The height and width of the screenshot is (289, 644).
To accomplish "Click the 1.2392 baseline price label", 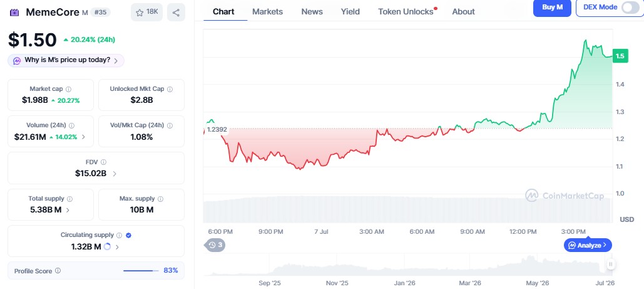I will (217, 129).
